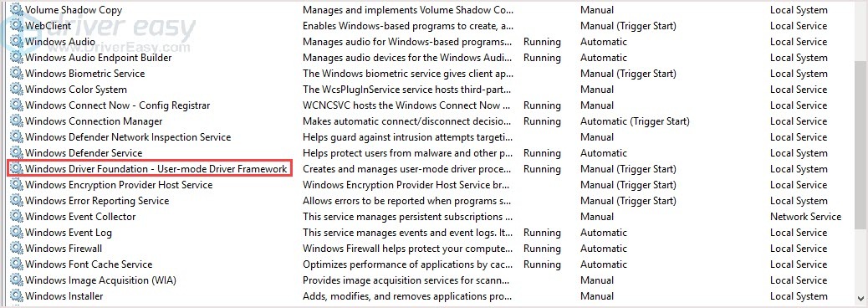The height and width of the screenshot is (308, 868).
Task: Select Windows Connect Now - Config Registrar
Action: coord(117,105)
